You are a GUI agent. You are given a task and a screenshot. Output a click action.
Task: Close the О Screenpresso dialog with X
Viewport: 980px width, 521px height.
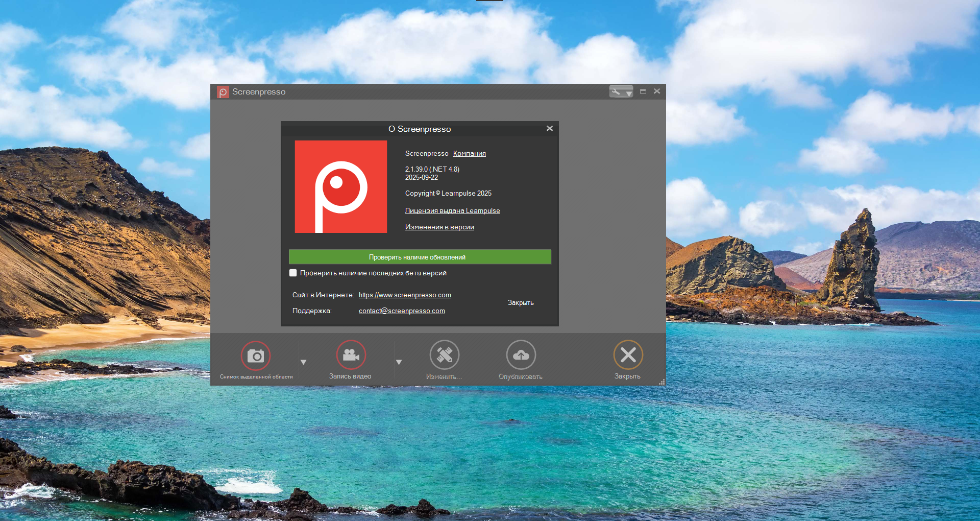coord(550,129)
